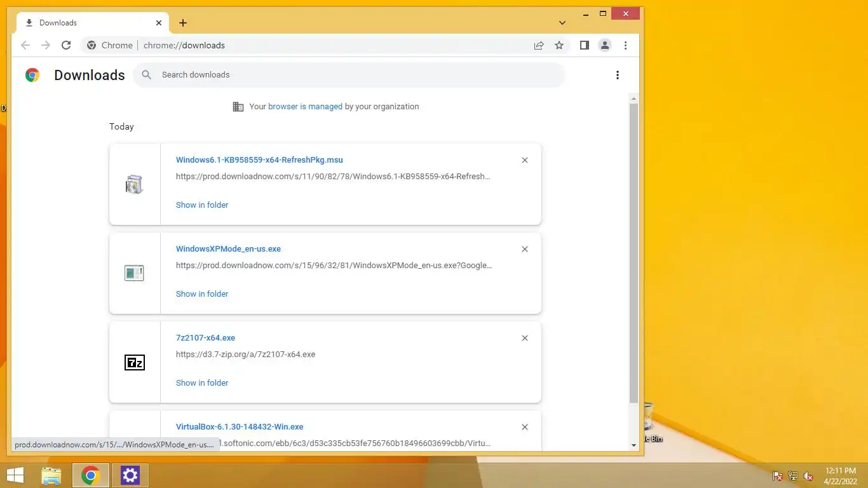The width and height of the screenshot is (868, 488).
Task: Show Windows6.1-KB958559 msu in folder
Action: click(202, 205)
